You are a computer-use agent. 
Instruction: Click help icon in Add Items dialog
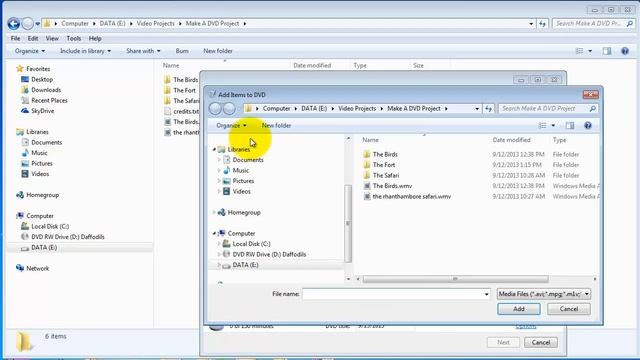588,125
